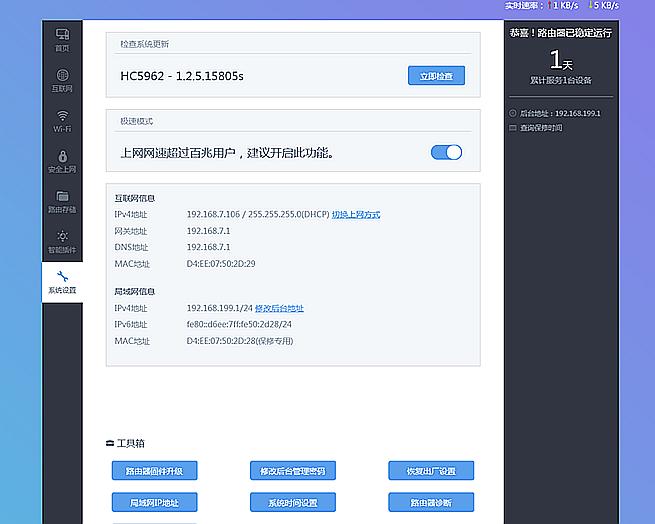Open 路由器固件升级 tool
Viewport: 655px width, 524px height.
[154, 471]
